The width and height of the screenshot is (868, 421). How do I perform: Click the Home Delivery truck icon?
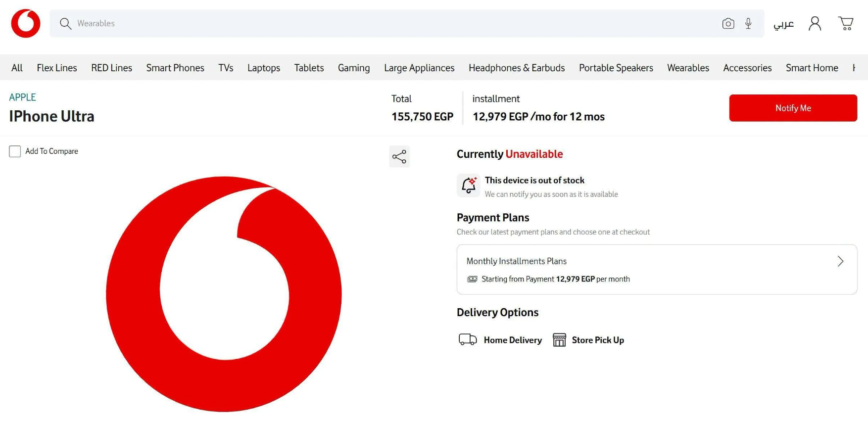click(x=468, y=340)
